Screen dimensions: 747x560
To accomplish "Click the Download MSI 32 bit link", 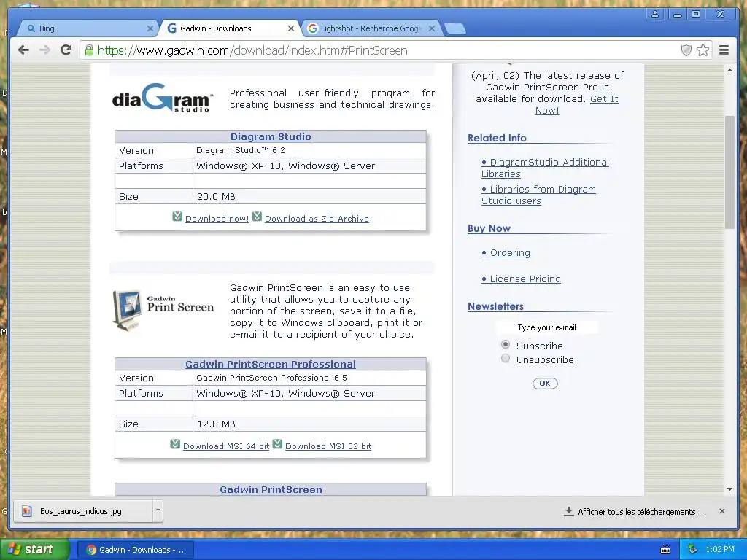I will point(328,446).
